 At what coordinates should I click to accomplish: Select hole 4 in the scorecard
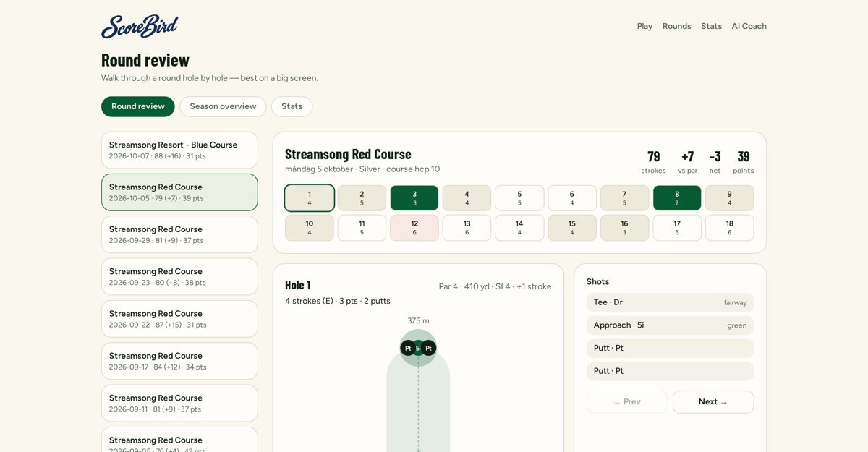[467, 198]
